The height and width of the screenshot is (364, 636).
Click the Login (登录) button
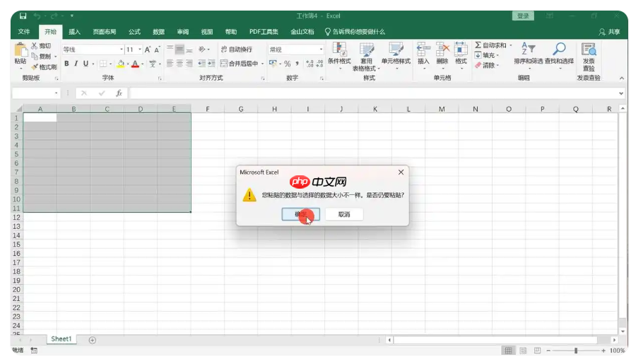pyautogui.click(x=523, y=16)
